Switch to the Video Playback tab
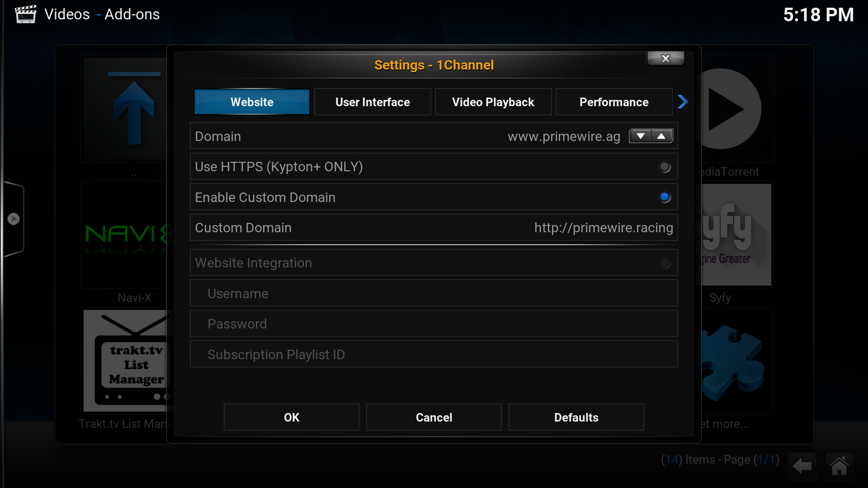The width and height of the screenshot is (868, 488). point(493,102)
